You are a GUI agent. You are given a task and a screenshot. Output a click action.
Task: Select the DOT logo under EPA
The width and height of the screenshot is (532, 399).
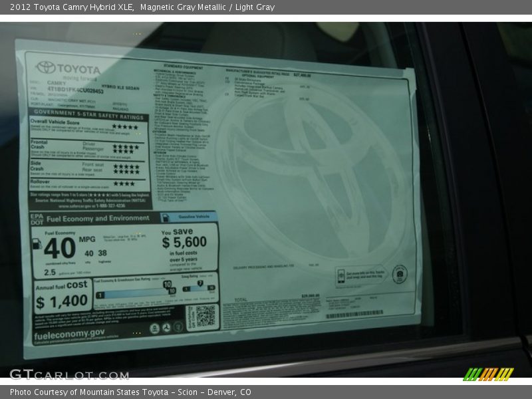click(35, 223)
